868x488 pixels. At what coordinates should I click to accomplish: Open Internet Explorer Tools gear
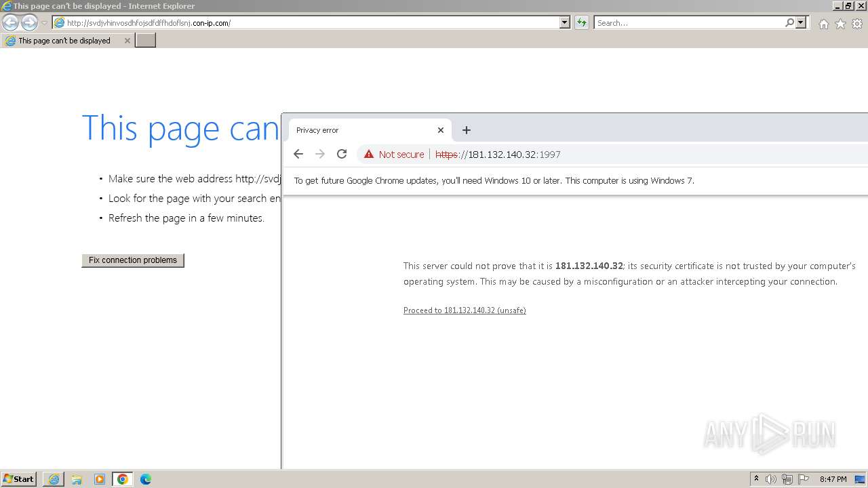[x=857, y=24]
